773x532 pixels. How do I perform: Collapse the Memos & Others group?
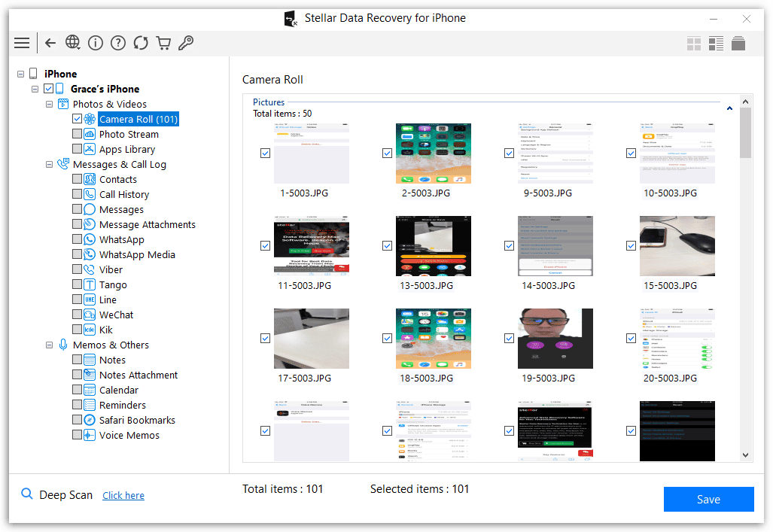pos(49,345)
